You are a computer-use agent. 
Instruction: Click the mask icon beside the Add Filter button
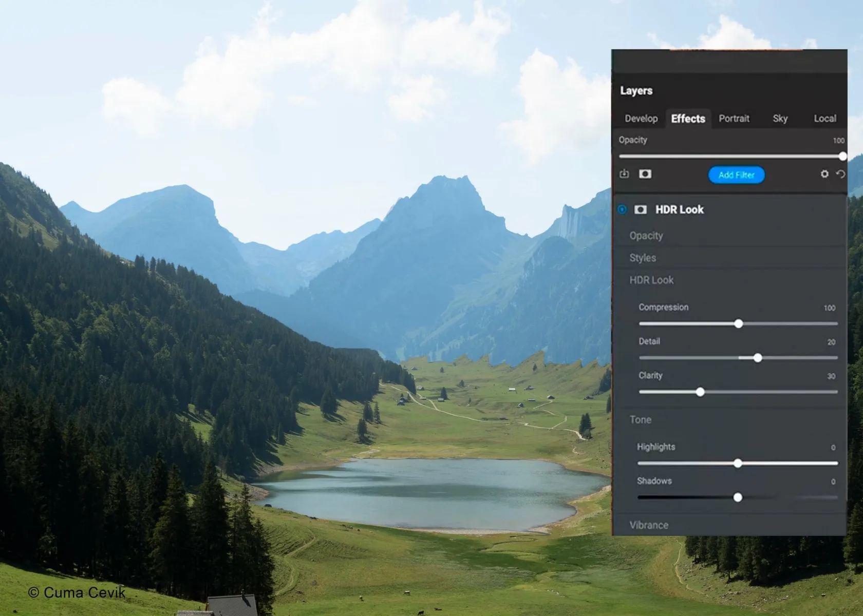pyautogui.click(x=645, y=174)
